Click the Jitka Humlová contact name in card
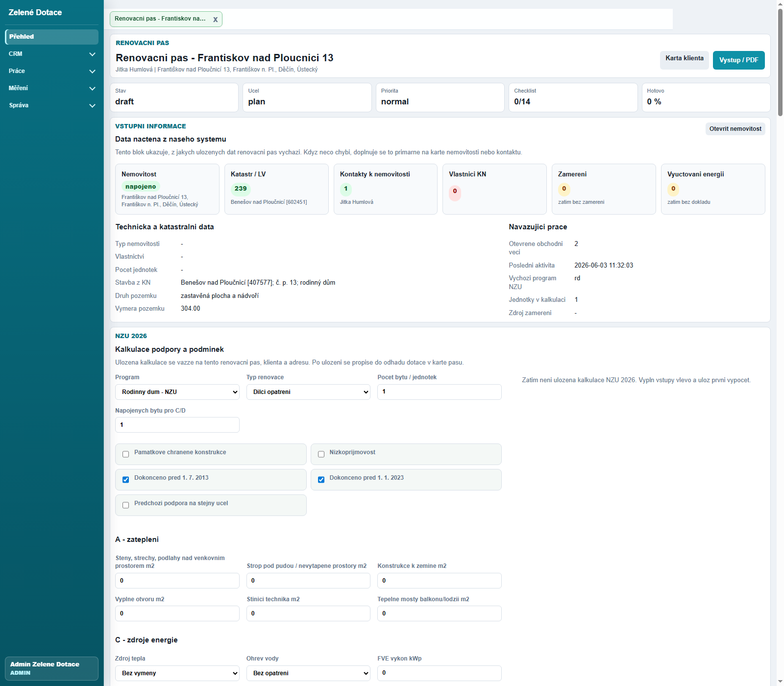784x686 pixels. click(x=357, y=202)
